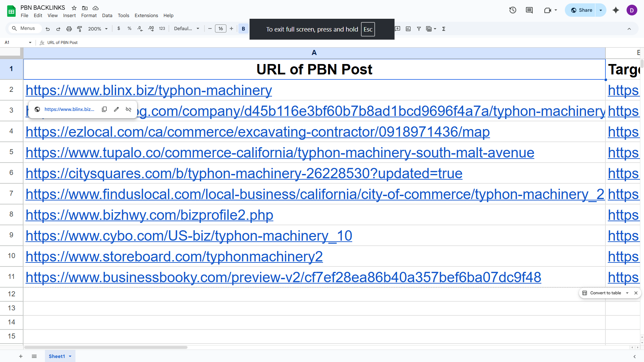Open the storeboard.com typhonmachinery2 link
The image size is (644, 362).
174,257
